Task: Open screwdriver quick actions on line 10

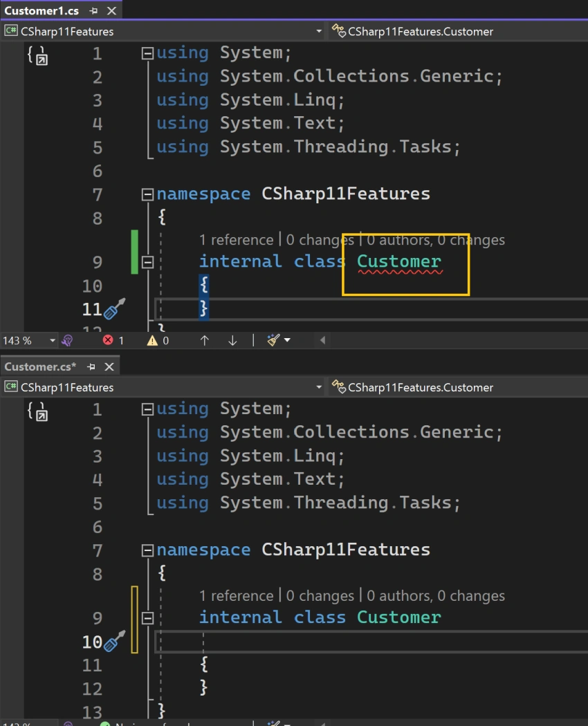Action: 114,641
